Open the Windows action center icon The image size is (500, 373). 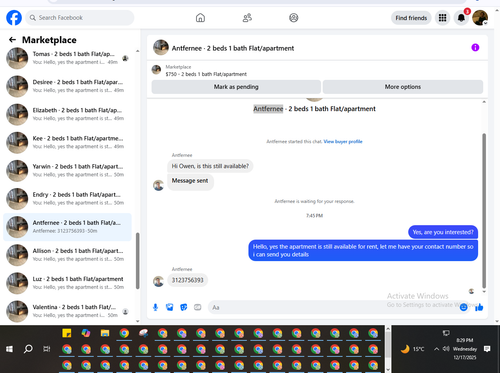(487, 349)
